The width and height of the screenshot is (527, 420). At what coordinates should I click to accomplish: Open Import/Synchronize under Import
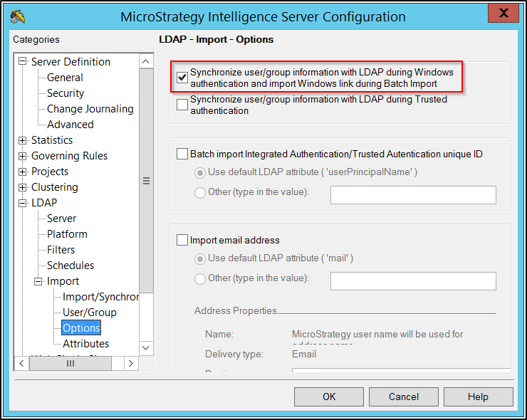coord(100,297)
